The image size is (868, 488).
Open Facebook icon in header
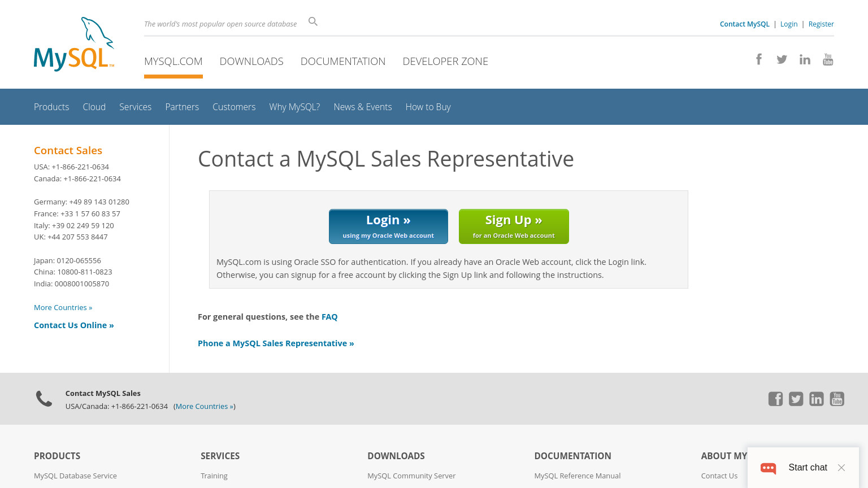759,59
